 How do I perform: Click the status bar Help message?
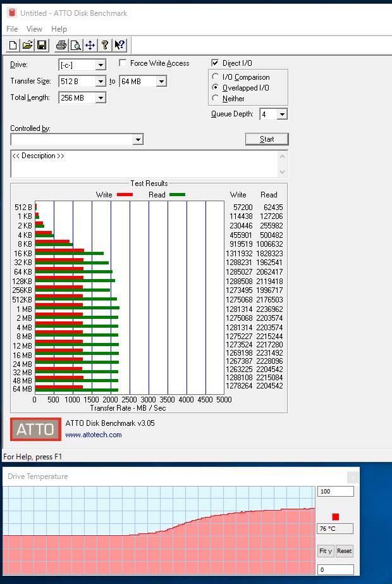pos(32,457)
